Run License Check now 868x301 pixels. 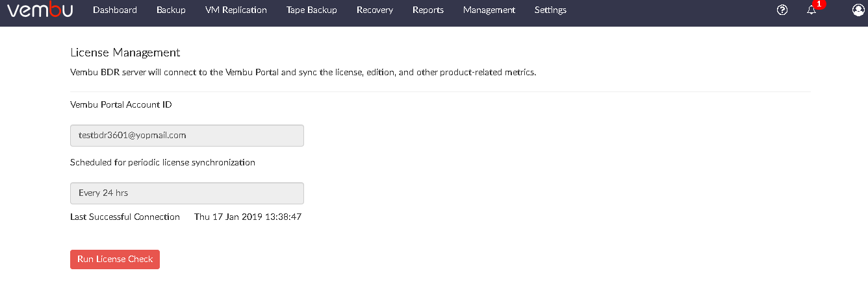115,259
